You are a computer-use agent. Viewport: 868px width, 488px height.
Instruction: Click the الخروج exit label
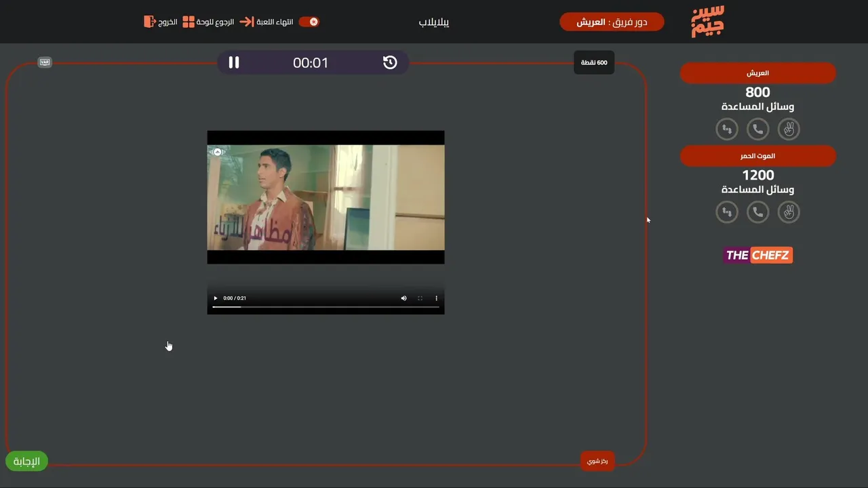pyautogui.click(x=168, y=22)
